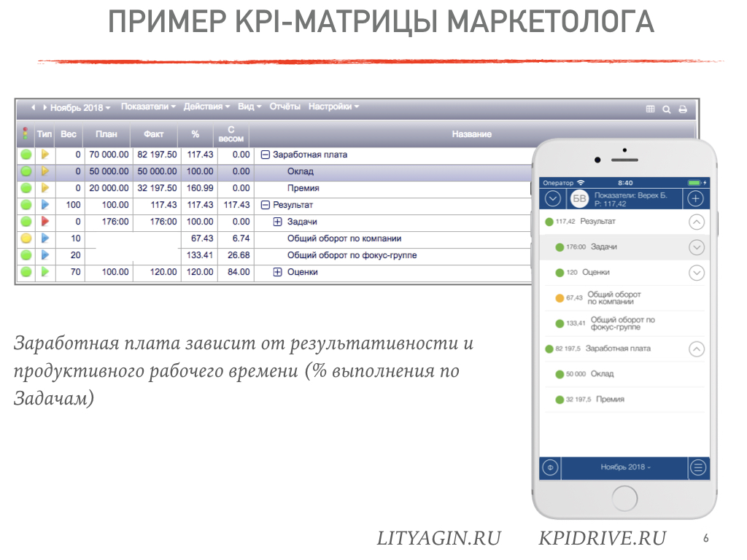Click the Название column header
Screen dimensions: 747x560
tap(472, 134)
